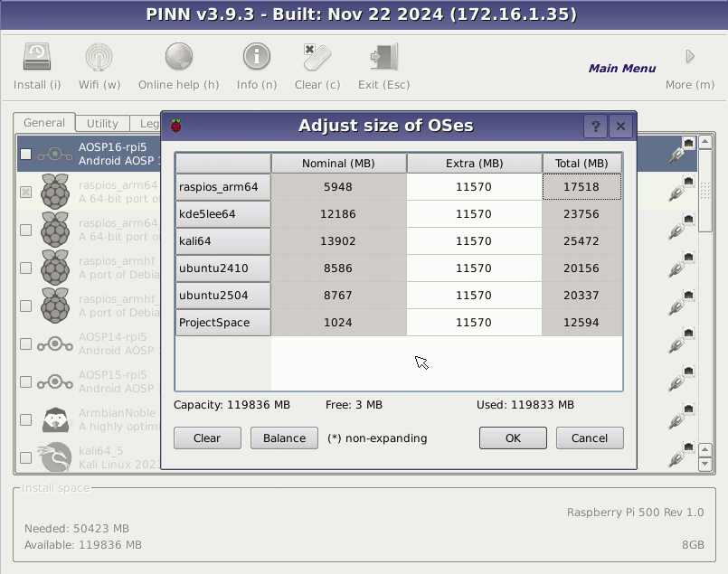The image size is (728, 574).
Task: Open the Wifi settings icon
Action: 99,58
